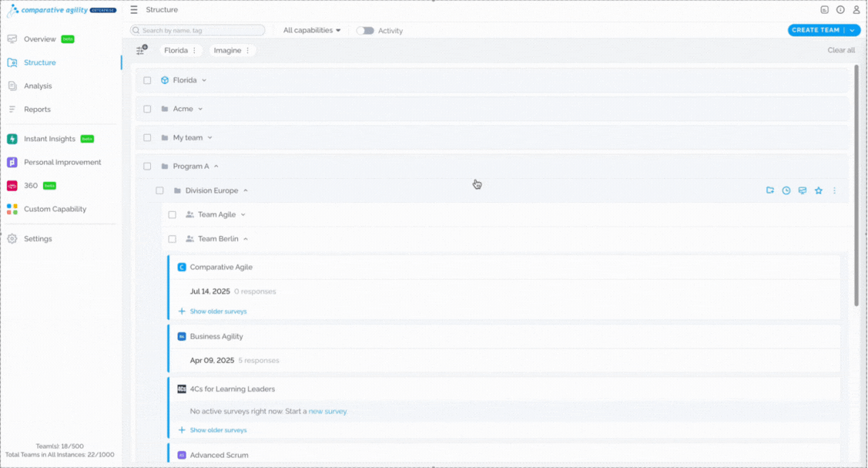Click the star favorite icon on Division Europe

[x=818, y=190]
